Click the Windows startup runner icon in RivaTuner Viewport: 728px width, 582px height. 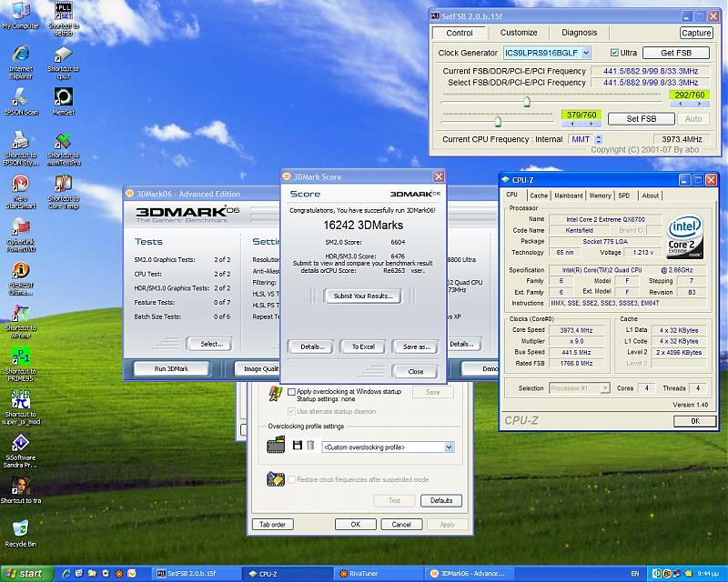coord(275,394)
